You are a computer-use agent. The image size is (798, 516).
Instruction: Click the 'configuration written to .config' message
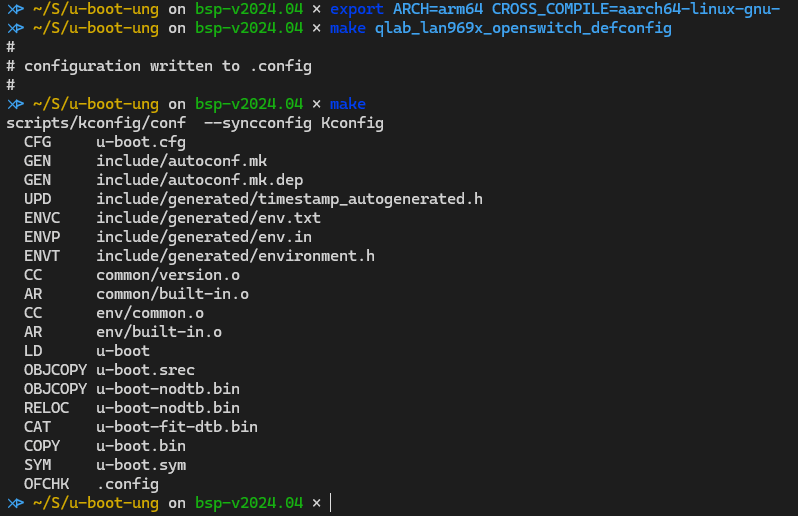pos(168,66)
